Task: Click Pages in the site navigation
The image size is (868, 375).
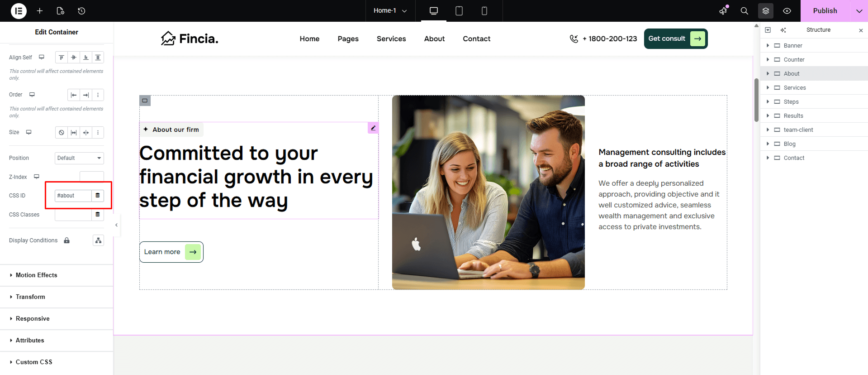Action: pos(348,39)
